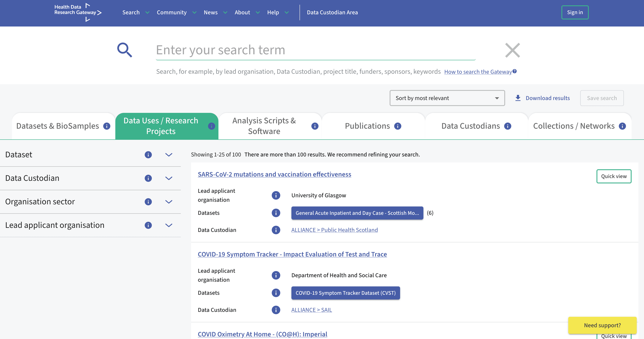The height and width of the screenshot is (339, 644).
Task: Click Data Custodian info icon beside Public Health Scotland
Action: pyautogui.click(x=276, y=230)
